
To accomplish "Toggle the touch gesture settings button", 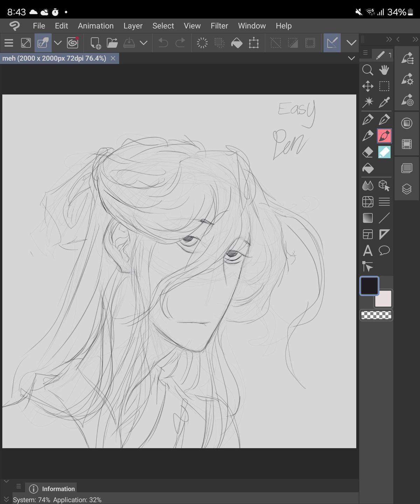I will click(x=43, y=43).
